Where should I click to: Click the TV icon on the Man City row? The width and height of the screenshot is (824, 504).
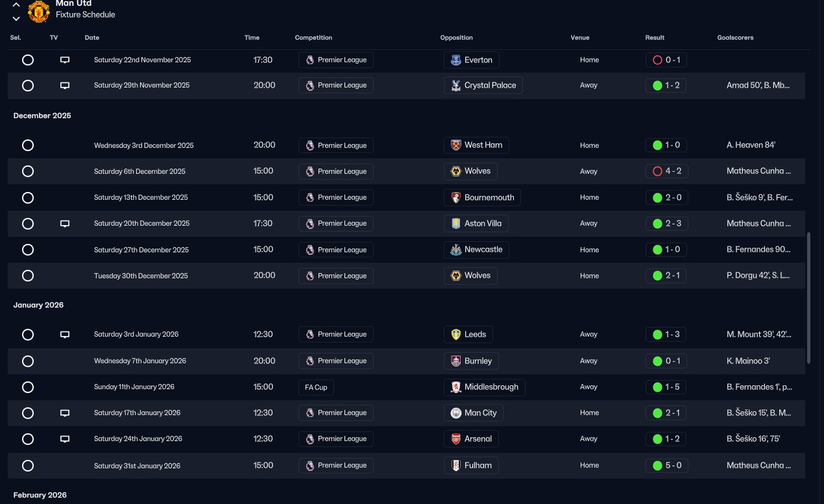tap(65, 413)
